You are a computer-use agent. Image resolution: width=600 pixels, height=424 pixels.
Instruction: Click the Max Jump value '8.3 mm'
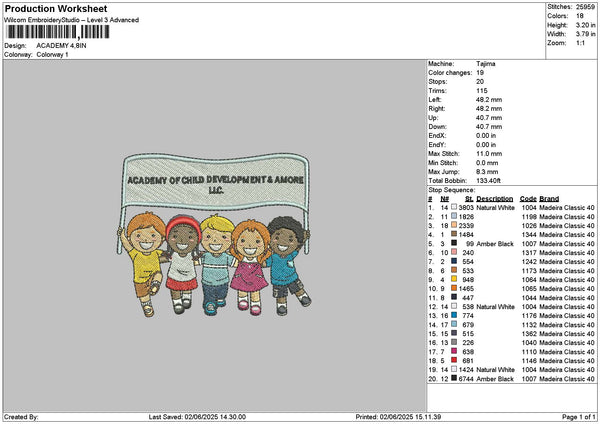487,172
